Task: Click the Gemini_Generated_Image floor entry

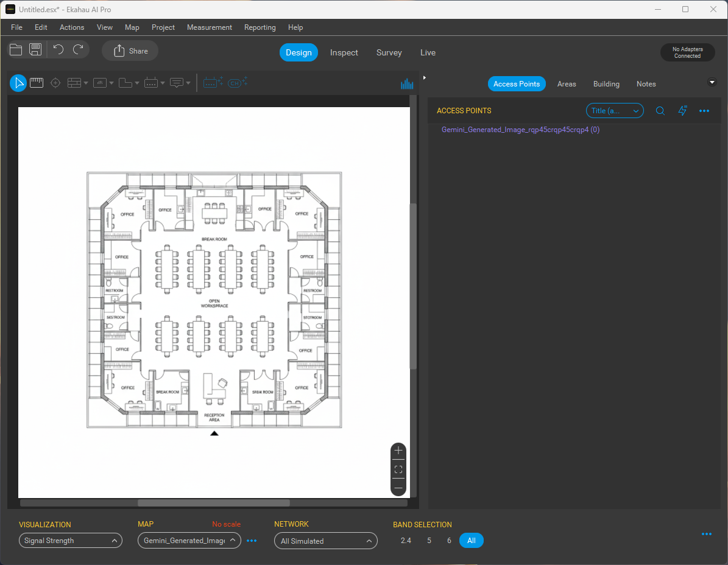Action: tap(520, 130)
